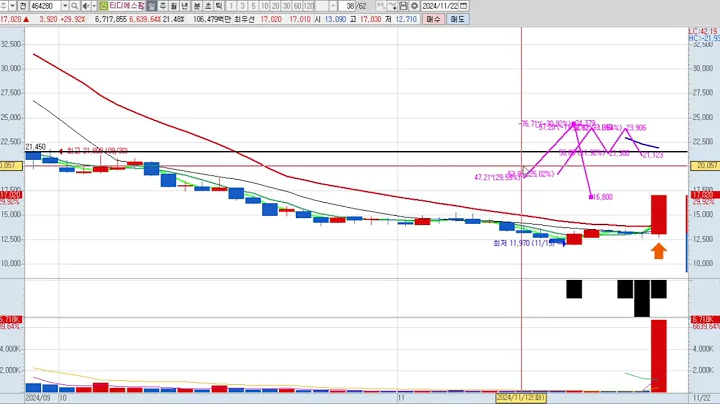Select the daily (일) chart period
The height and width of the screenshot is (404, 720).
click(152, 6)
